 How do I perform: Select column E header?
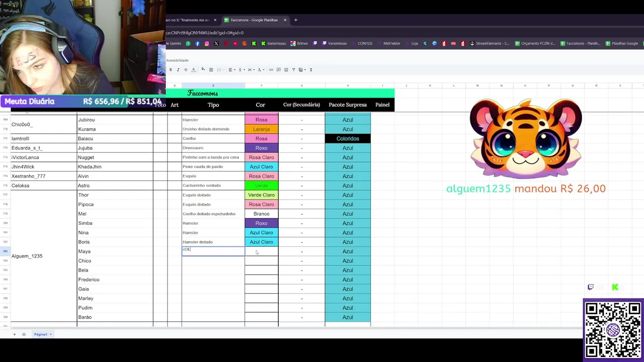click(213, 85)
